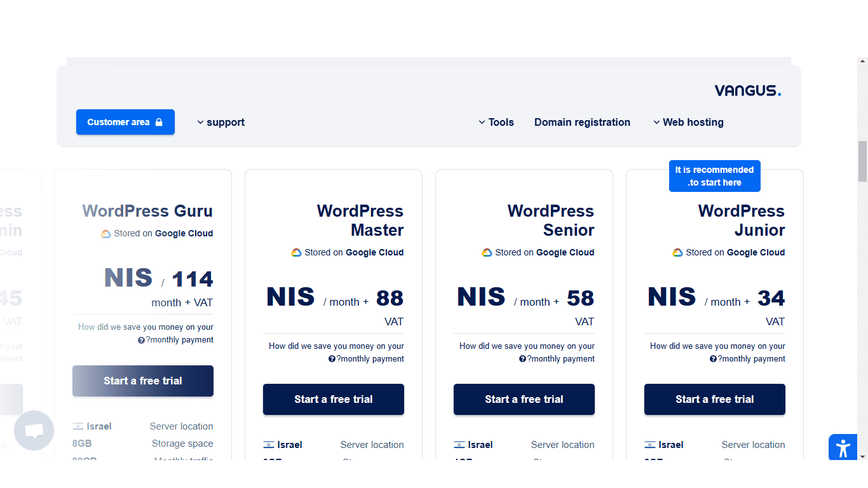The image size is (868, 488).
Task: Click the scrollbar up arrow
Action: coord(862,62)
